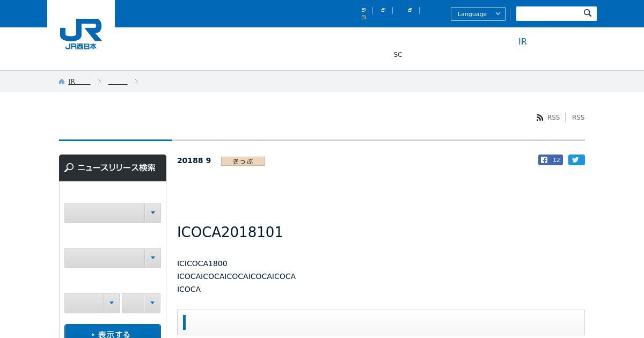The height and width of the screenshot is (338, 644).
Task: Click the third external-link icon in header
Action: click(410, 10)
